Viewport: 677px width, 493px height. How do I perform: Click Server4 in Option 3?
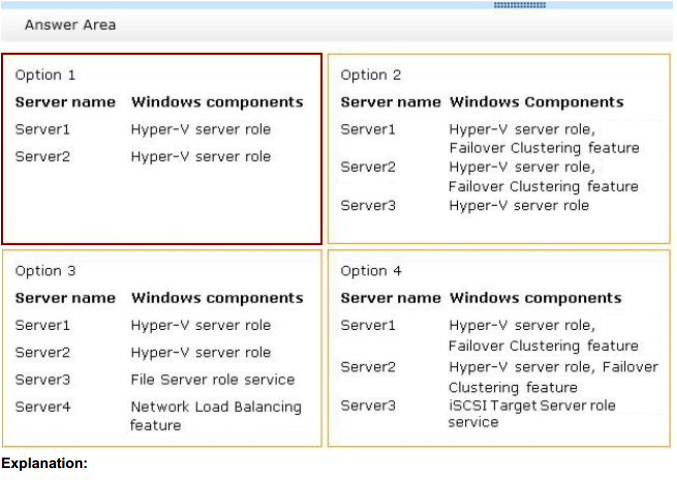pos(42,407)
